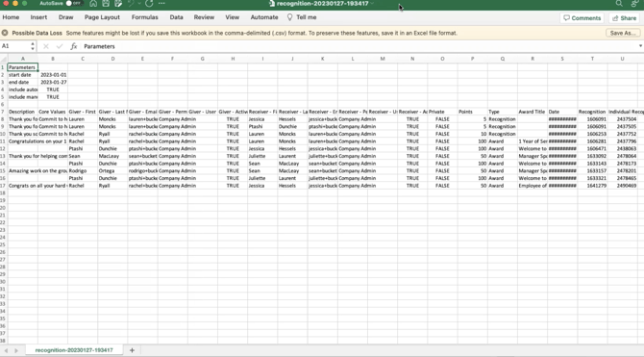Image resolution: width=644 pixels, height=357 pixels.
Task: Click the '1 Year of Ser' award title cell
Action: (533, 141)
